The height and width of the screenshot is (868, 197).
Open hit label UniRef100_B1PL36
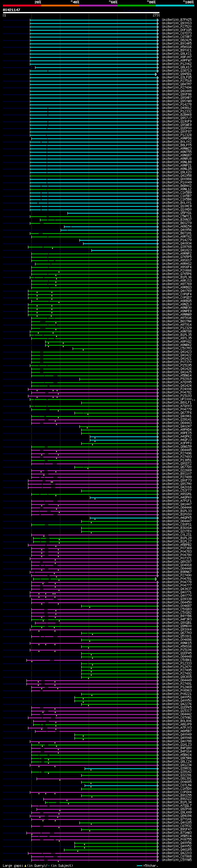click(177, 277)
